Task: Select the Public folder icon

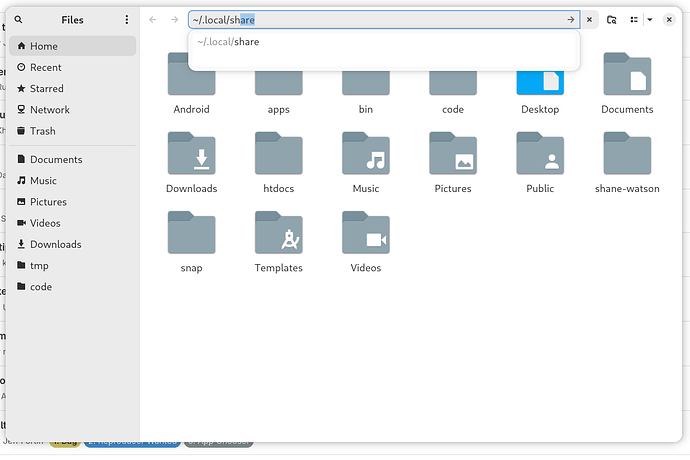Action: (540, 153)
